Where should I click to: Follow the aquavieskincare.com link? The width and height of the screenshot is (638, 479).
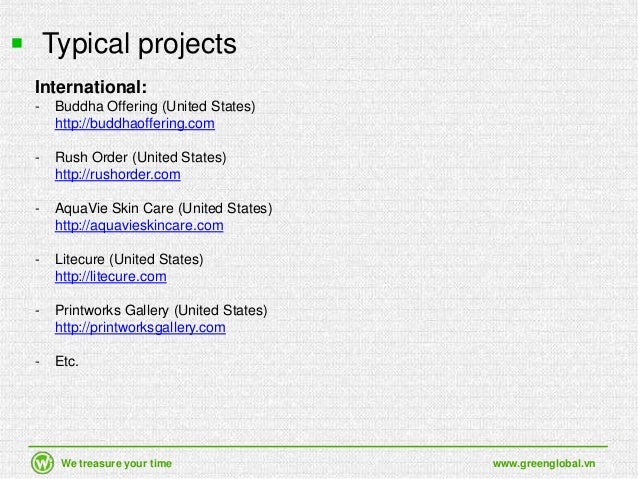pyautogui.click(x=139, y=225)
